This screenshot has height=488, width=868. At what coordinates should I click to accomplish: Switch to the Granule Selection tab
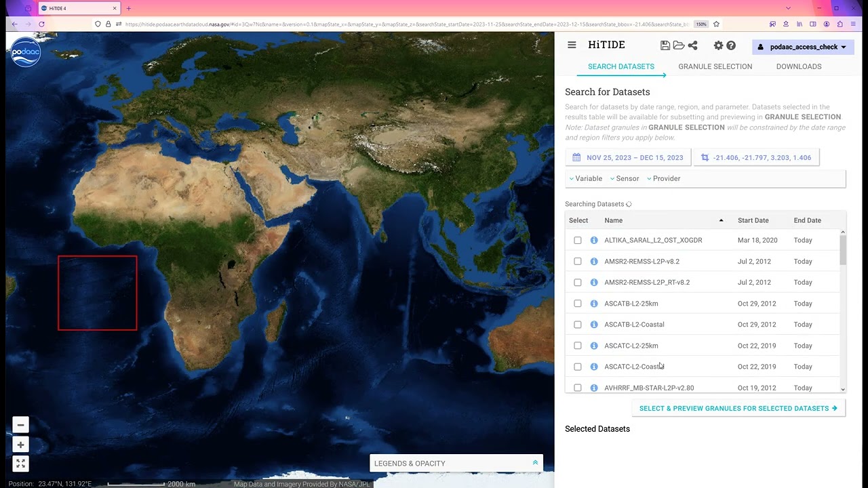(x=715, y=66)
